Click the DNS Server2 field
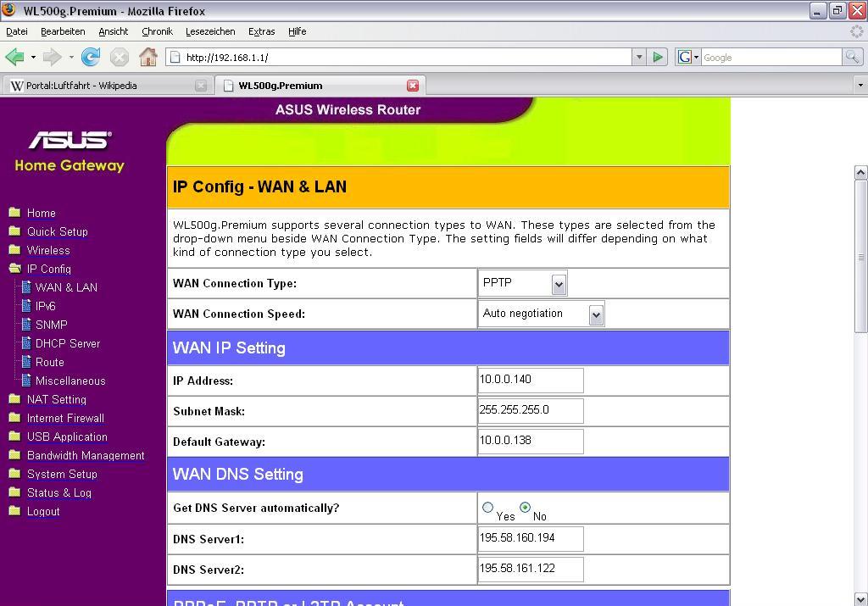 [531, 570]
